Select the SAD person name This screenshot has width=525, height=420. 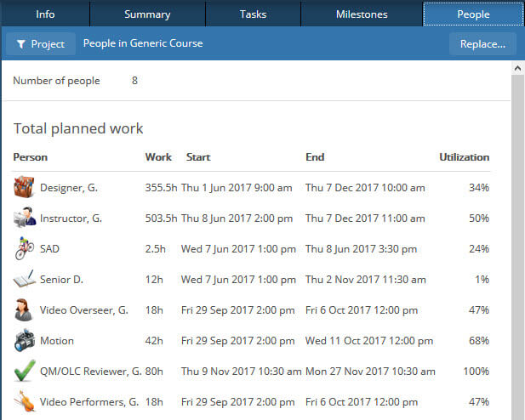(49, 248)
